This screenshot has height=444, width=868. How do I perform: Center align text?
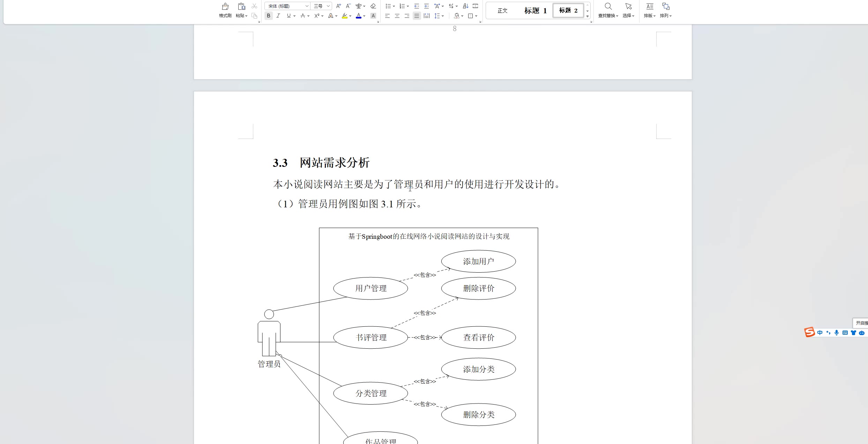point(397,16)
